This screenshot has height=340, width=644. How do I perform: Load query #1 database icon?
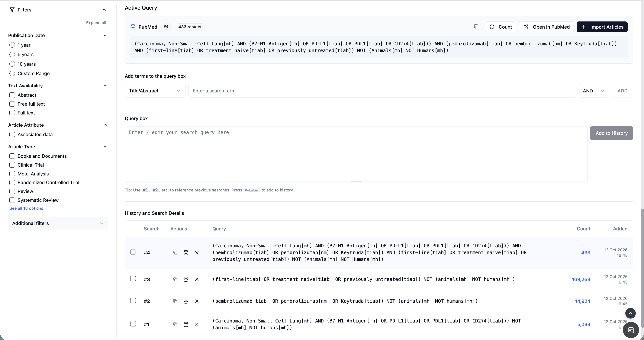[186, 324]
